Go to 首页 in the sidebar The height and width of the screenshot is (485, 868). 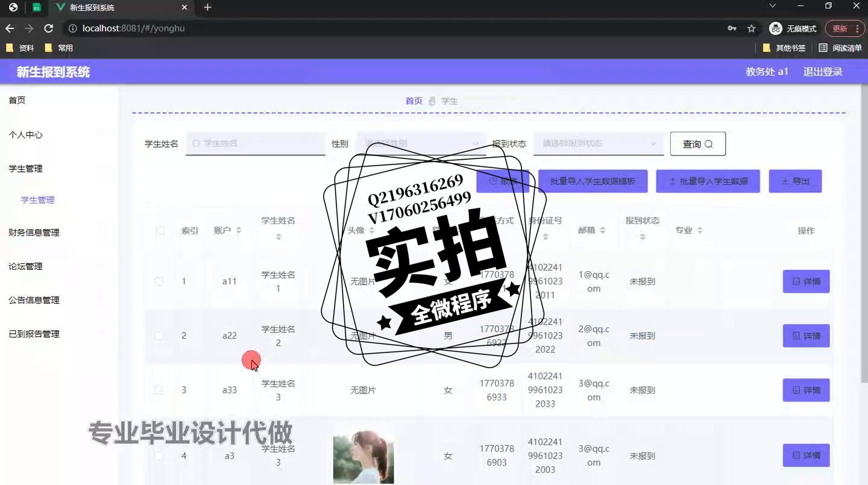tap(17, 100)
